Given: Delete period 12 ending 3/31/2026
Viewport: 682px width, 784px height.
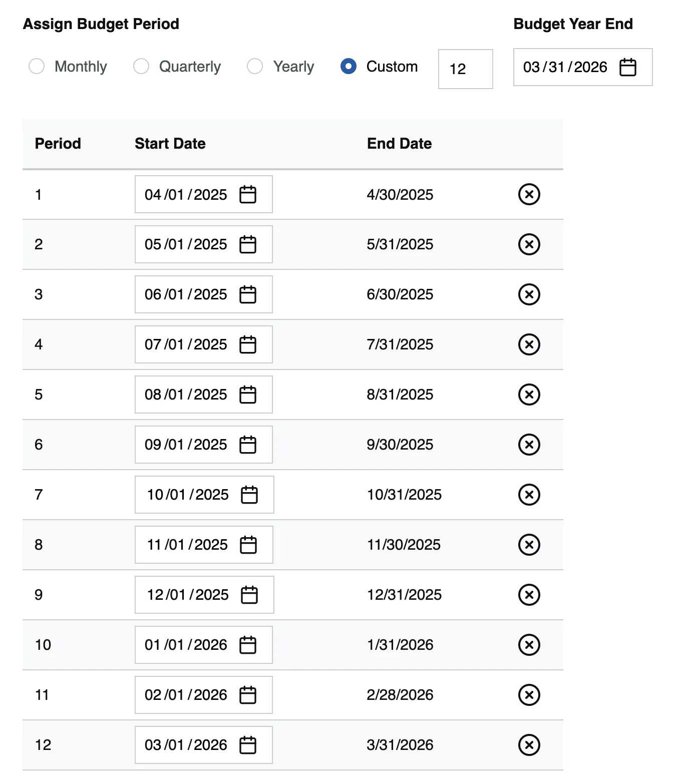Looking at the screenshot, I should coord(529,745).
